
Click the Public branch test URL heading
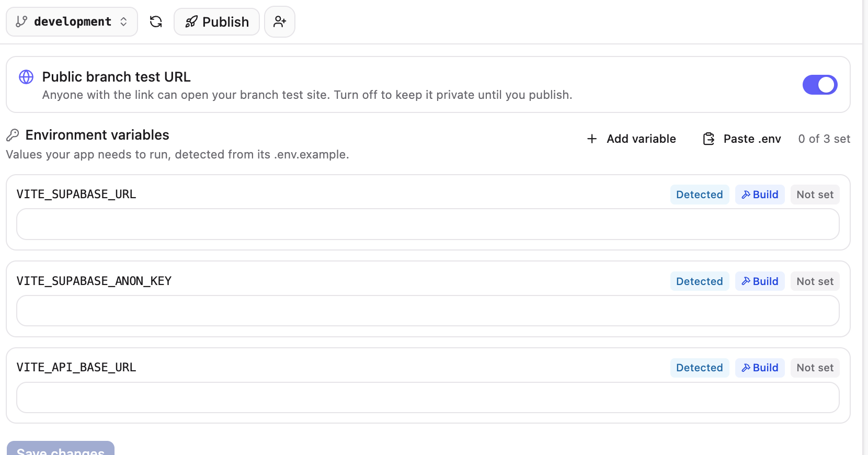pos(116,77)
